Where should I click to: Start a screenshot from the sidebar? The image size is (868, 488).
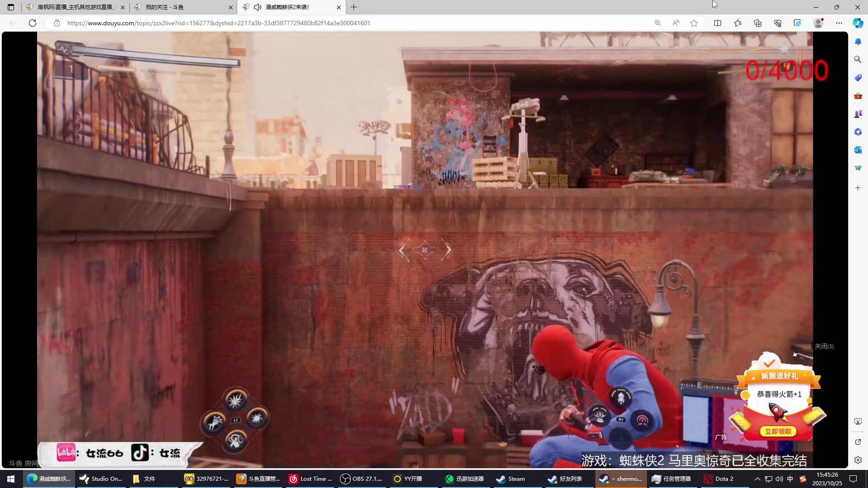(x=858, y=422)
